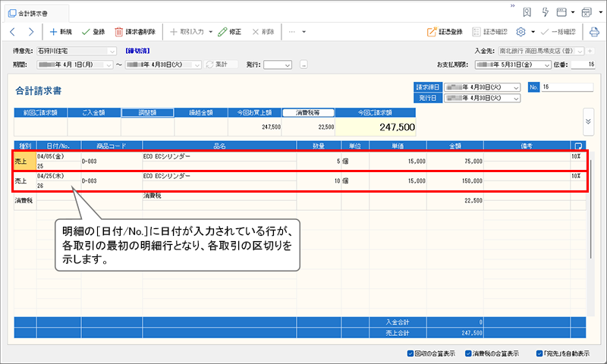Expand the summary panel chevron-down button
607x364 pixels.
(x=588, y=121)
